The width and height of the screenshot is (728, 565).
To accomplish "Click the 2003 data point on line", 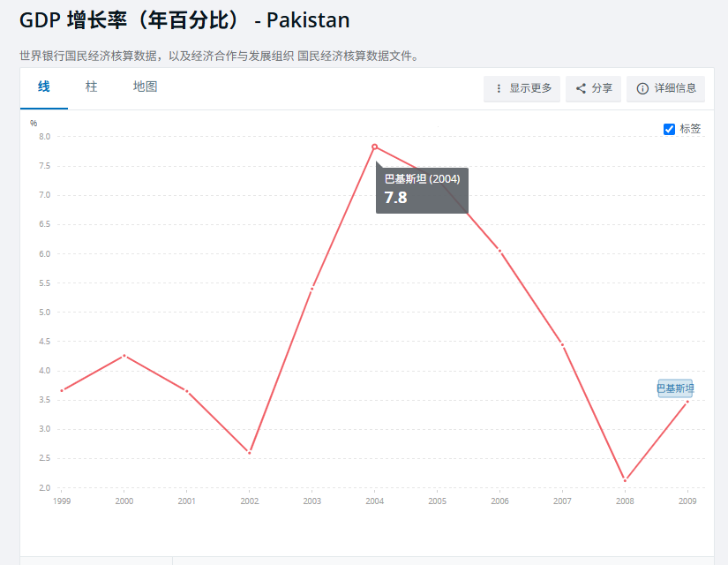I will tap(312, 289).
